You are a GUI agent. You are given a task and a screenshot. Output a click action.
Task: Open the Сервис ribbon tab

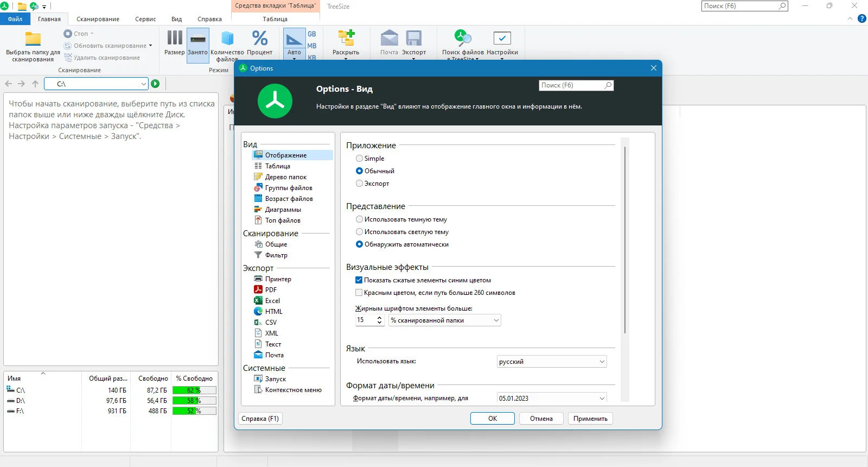coord(145,19)
